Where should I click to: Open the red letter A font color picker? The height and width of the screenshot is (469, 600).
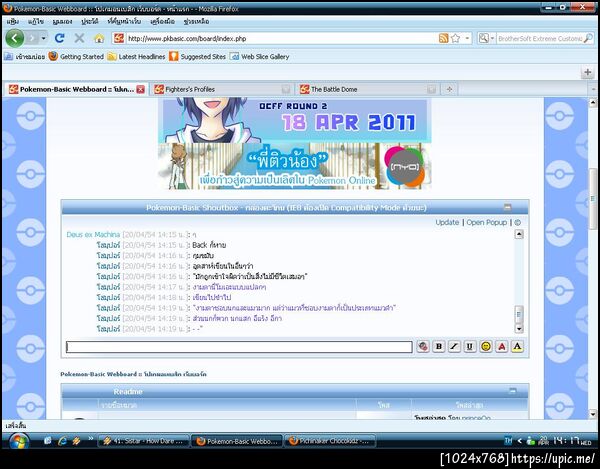[x=502, y=347]
